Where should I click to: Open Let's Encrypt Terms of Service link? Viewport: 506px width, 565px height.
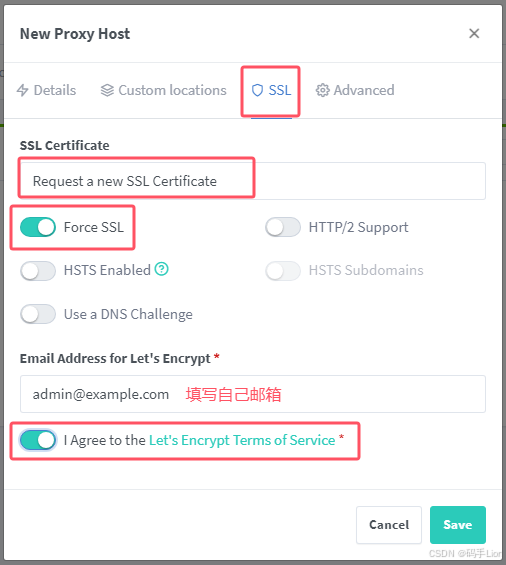click(242, 440)
